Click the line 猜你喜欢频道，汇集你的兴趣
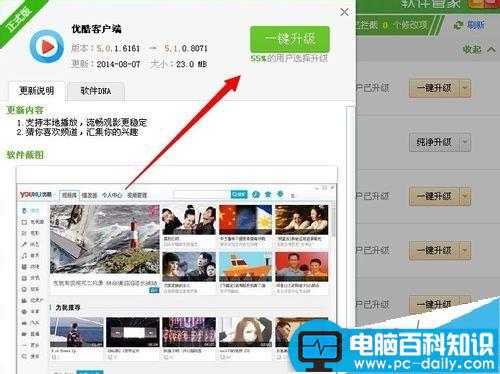This screenshot has height=374, width=500. 82,132
